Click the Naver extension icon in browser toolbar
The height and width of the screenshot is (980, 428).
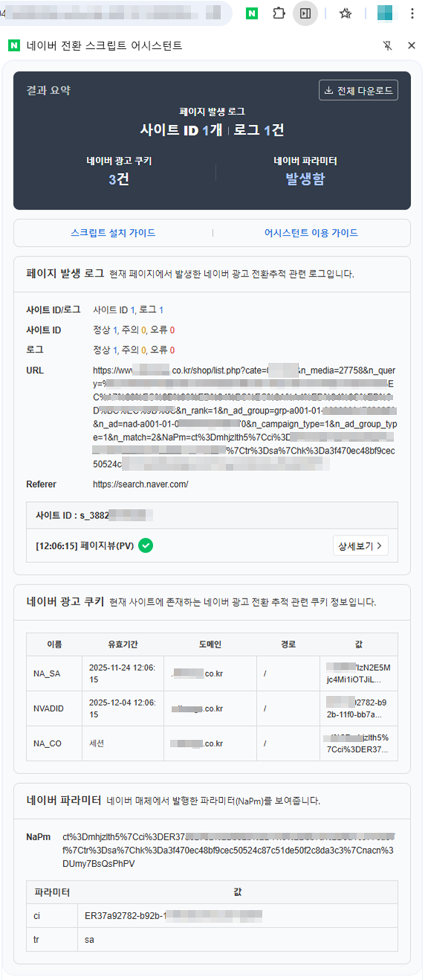tap(252, 13)
